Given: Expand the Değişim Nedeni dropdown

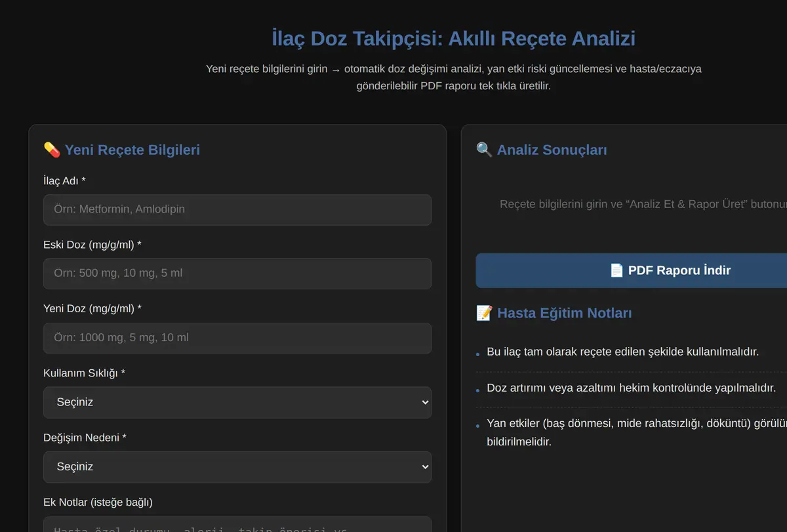Looking at the screenshot, I should point(237,467).
